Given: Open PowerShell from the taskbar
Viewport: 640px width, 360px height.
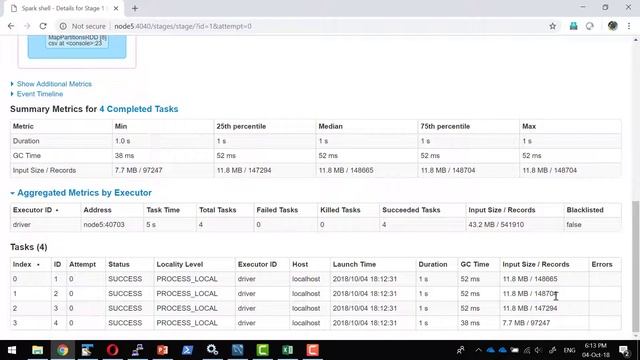Looking at the screenshot, I should (187, 350).
